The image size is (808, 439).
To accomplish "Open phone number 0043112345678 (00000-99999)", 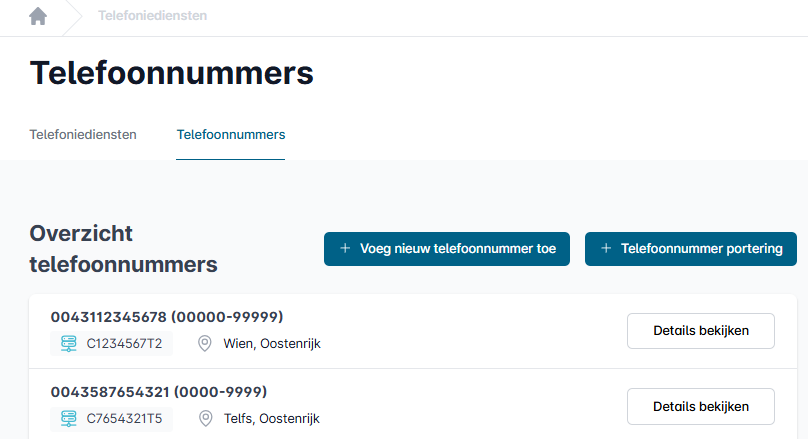I will point(167,317).
